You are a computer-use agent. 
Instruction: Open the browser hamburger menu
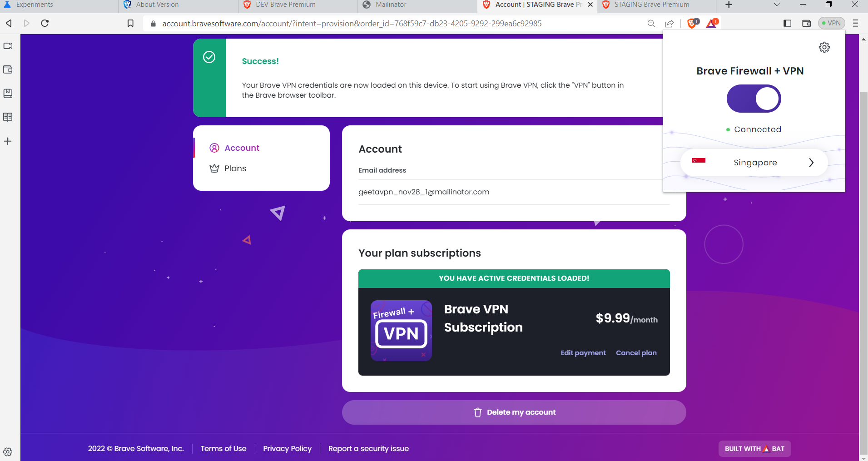(856, 23)
